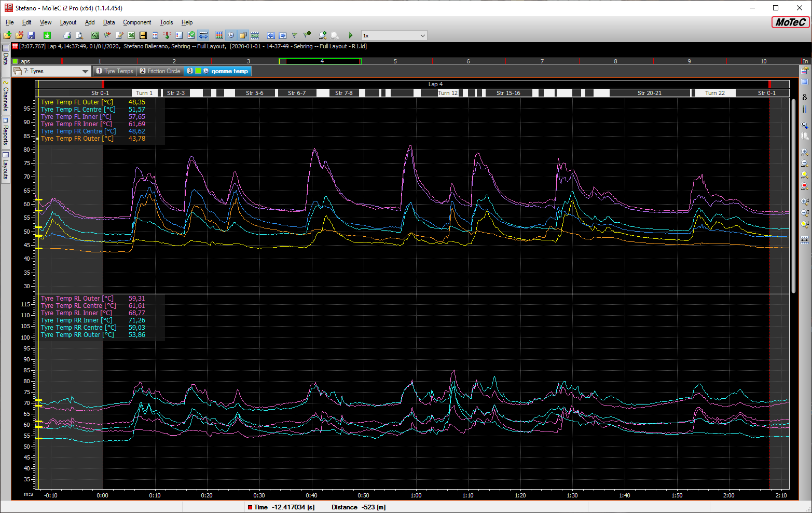Click the vertical scrollbar of the graph
This screenshot has height=513, width=812.
coord(793,195)
